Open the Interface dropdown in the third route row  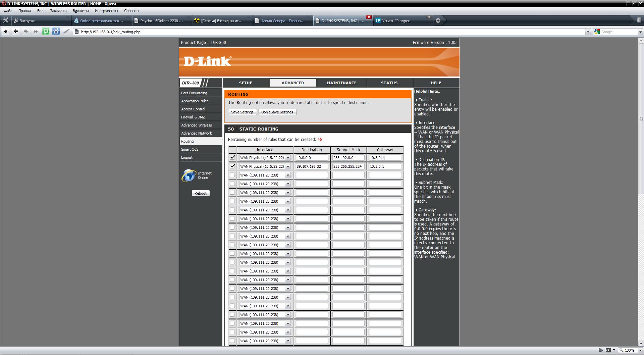[x=265, y=175]
